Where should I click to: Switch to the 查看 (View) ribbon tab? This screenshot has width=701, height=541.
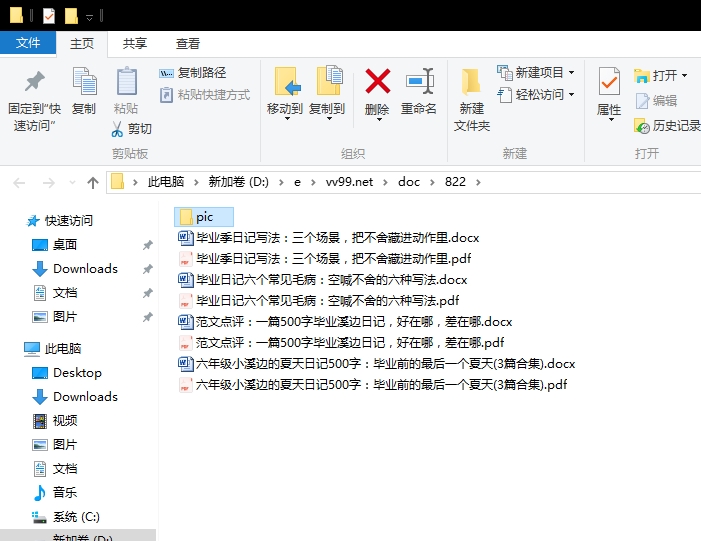(188, 43)
